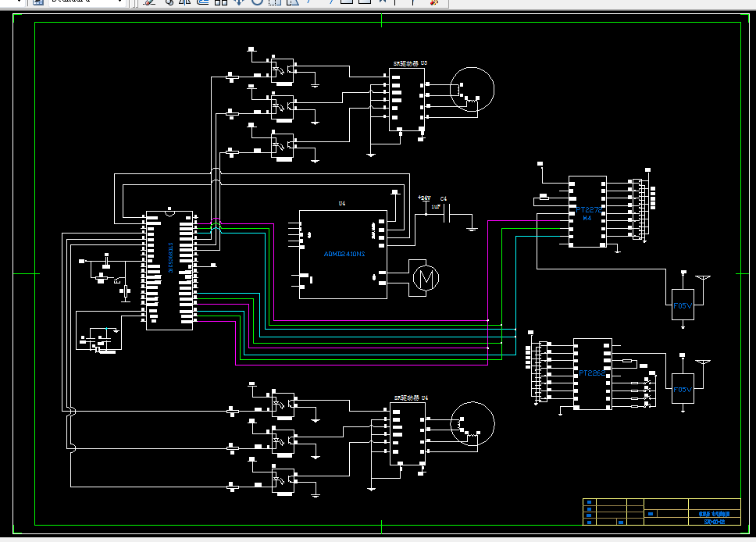
Task: Pick the upper F05V transmitter module
Action: click(683, 305)
